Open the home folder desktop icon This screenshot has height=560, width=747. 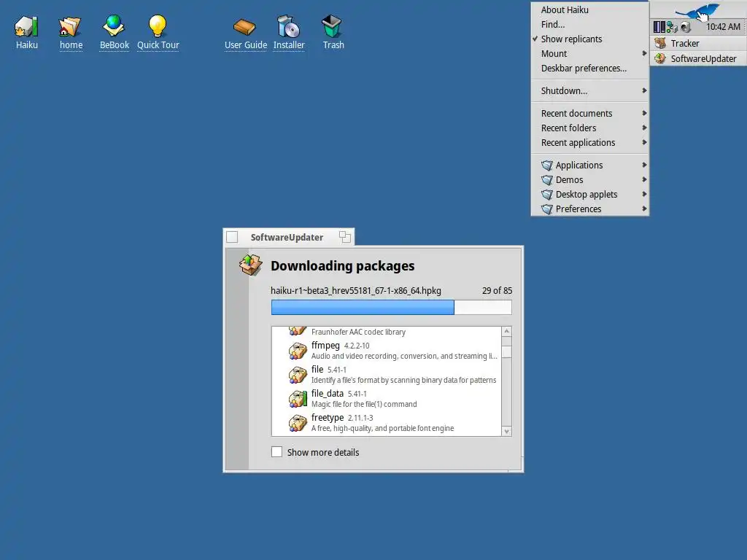pyautogui.click(x=70, y=27)
